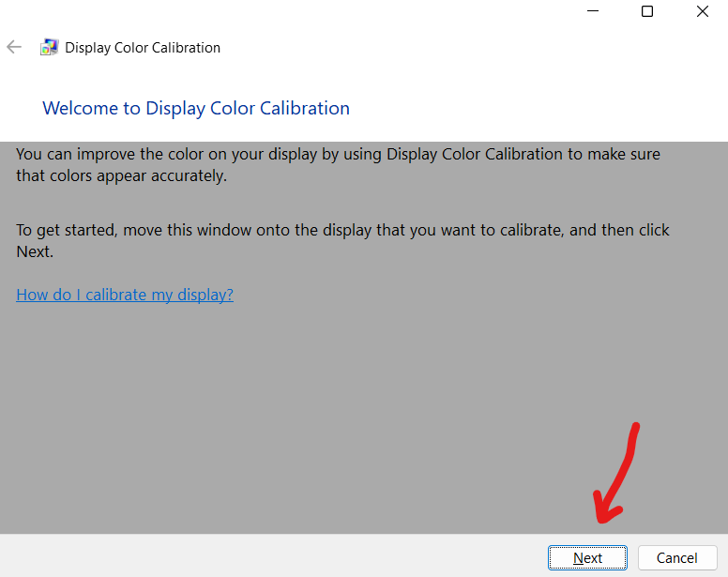Click the back arrow in the title bar

coord(14,47)
